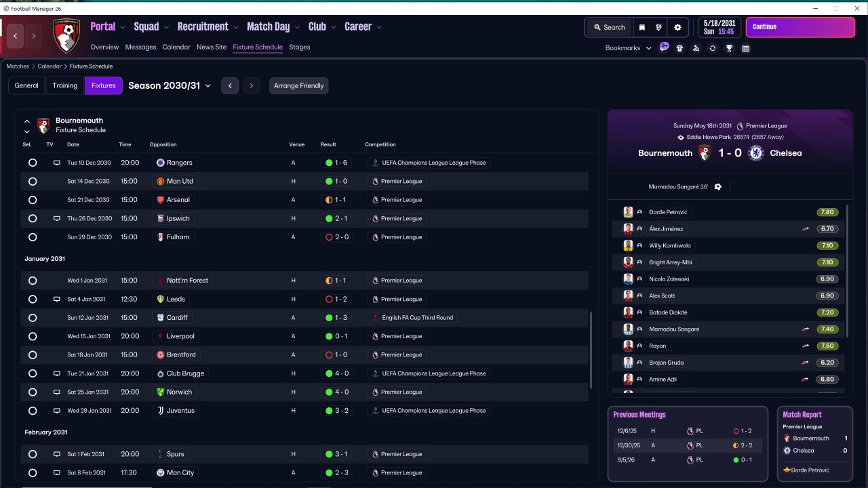Viewport: 868px width, 488px height.
Task: Open the Messages sub-tab
Action: point(140,47)
